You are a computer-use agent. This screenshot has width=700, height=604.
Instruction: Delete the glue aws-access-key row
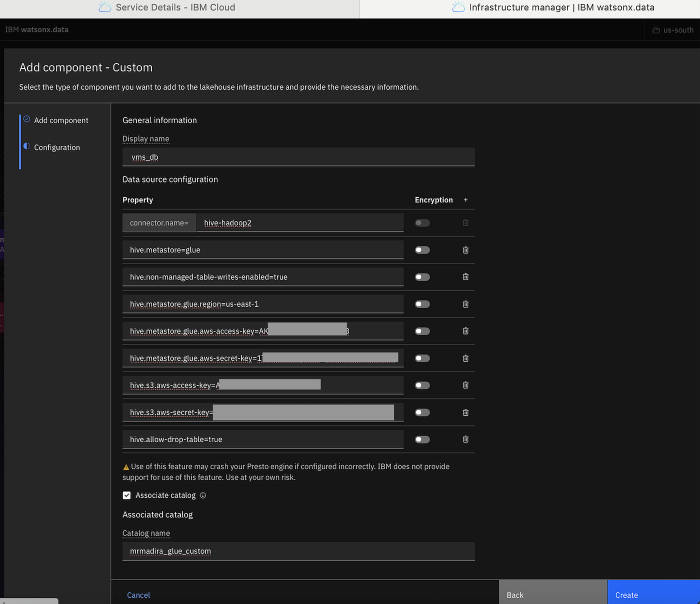point(465,331)
